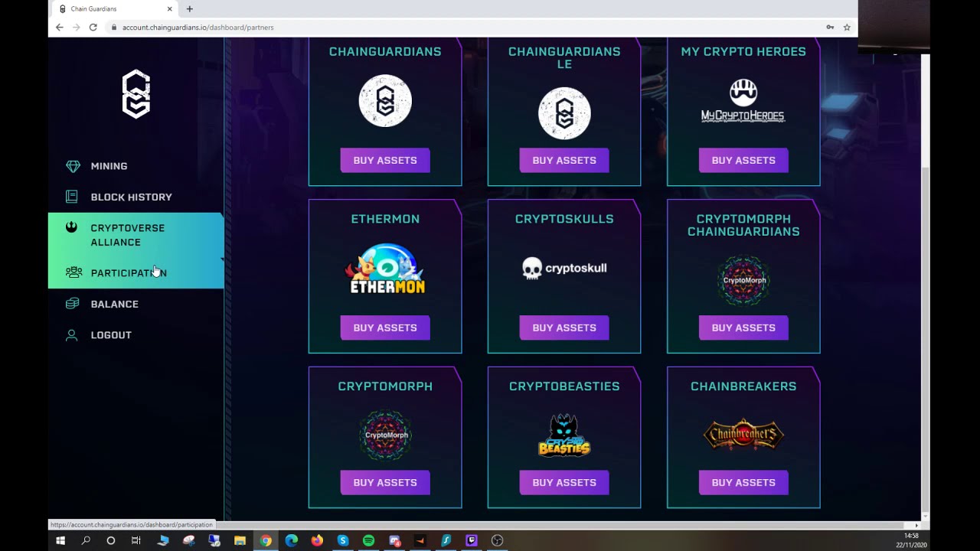Click the Chainbreakers logo
The height and width of the screenshot is (551, 980).
[x=743, y=435]
